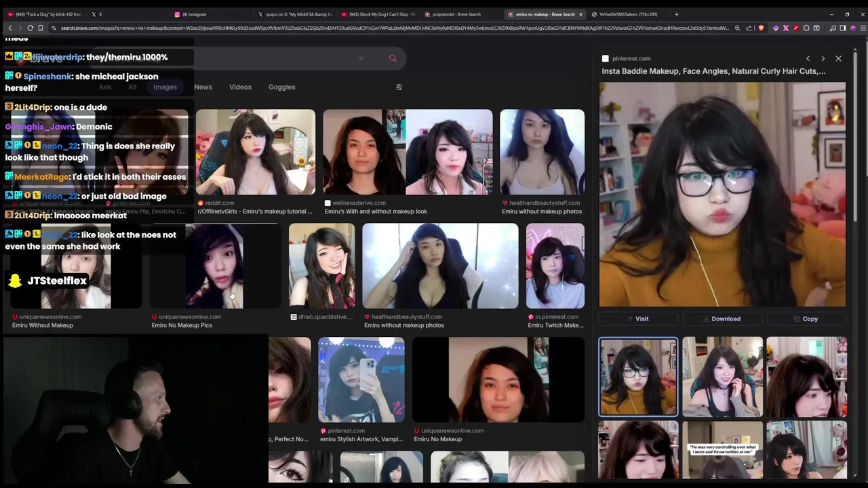Click chat username Spineshank
Screen dimensions: 868x488
click(46, 77)
